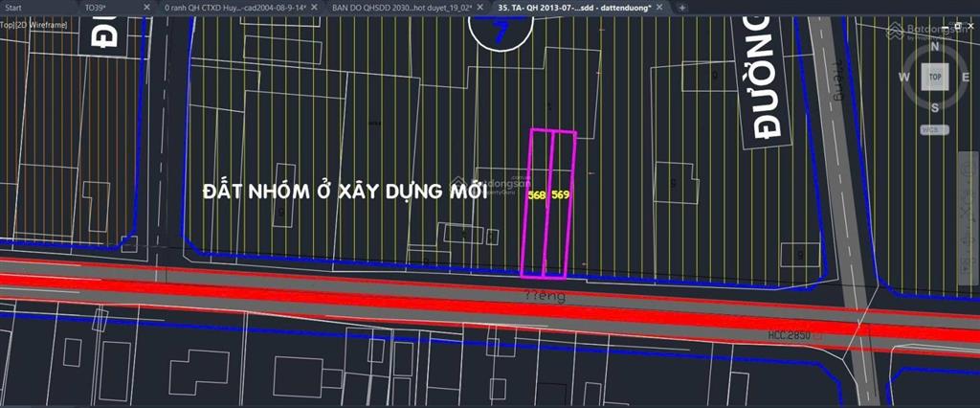
Task: Add a new drawing tab with plus icon
Action: (681, 8)
